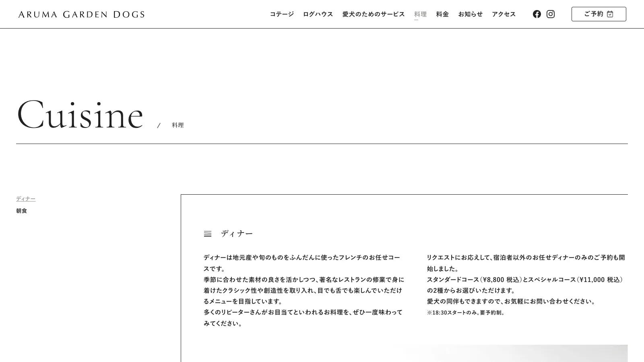This screenshot has height=362, width=644.
Task: Open the Facebook page icon
Action: click(537, 14)
